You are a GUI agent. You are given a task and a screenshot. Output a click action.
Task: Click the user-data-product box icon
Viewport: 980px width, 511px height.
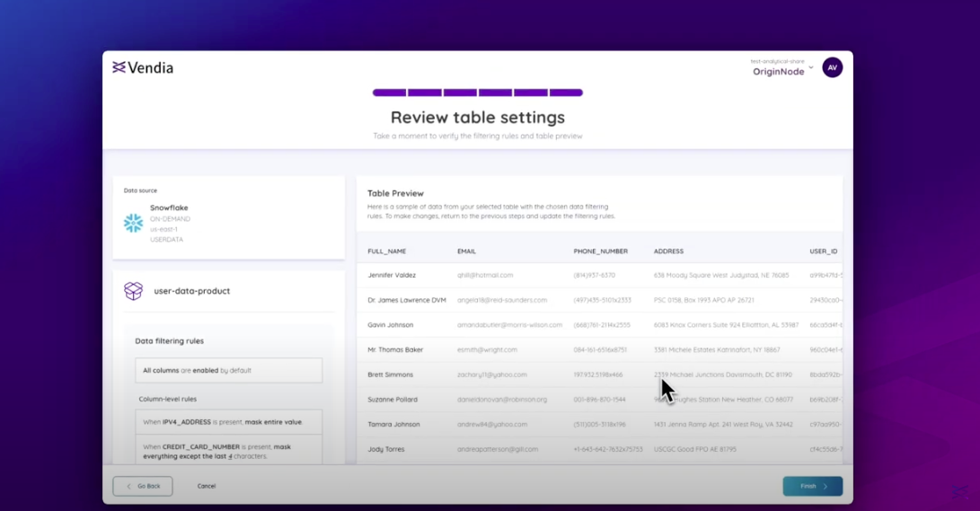click(x=133, y=290)
